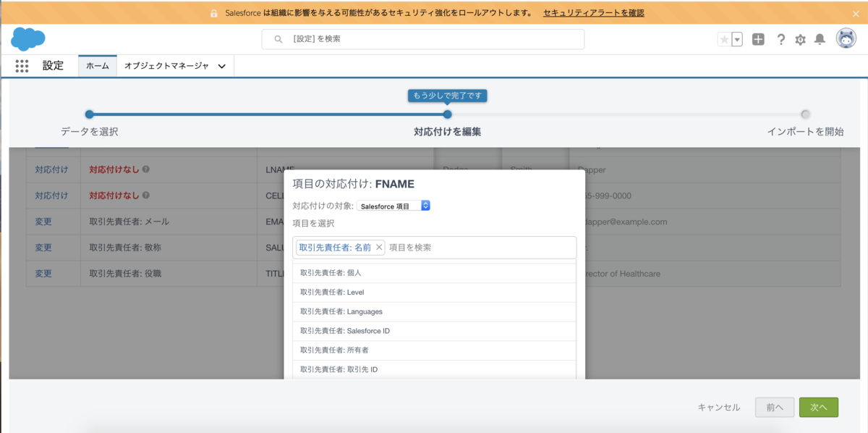Click the インポートを開始 progress step dot
868x433 pixels.
point(805,114)
